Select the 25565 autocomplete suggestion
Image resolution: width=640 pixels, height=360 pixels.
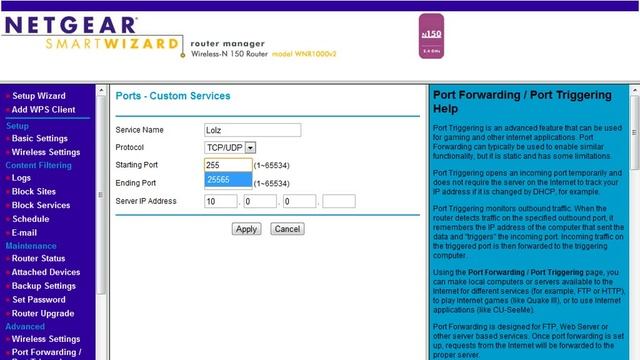click(228, 180)
